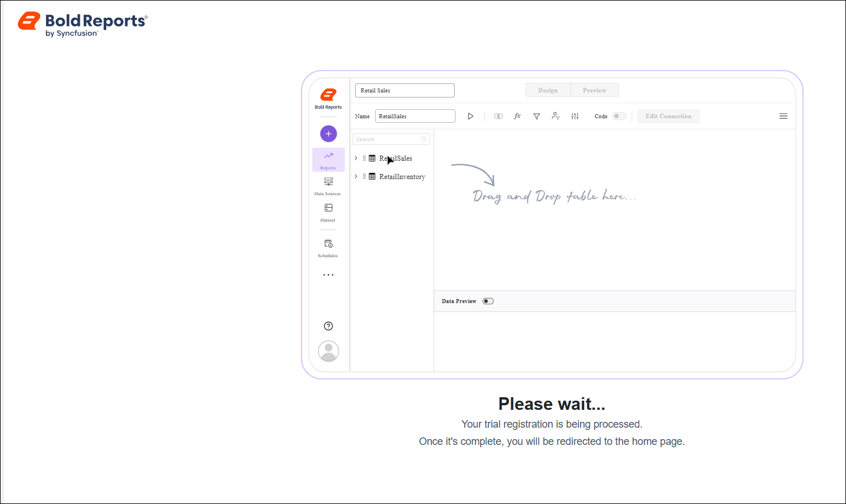Switch to the Preview tab
This screenshot has height=504, width=846.
point(594,90)
